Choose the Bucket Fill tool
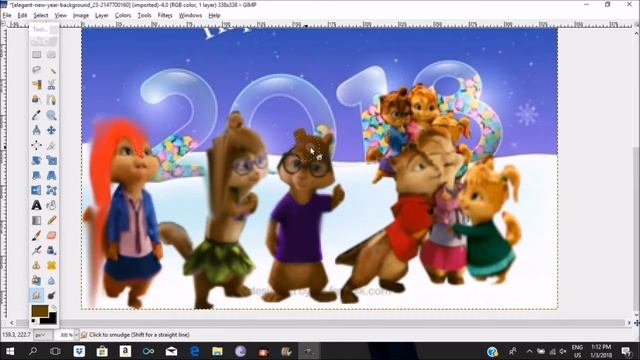Image resolution: width=640 pixels, height=360 pixels. (51, 205)
